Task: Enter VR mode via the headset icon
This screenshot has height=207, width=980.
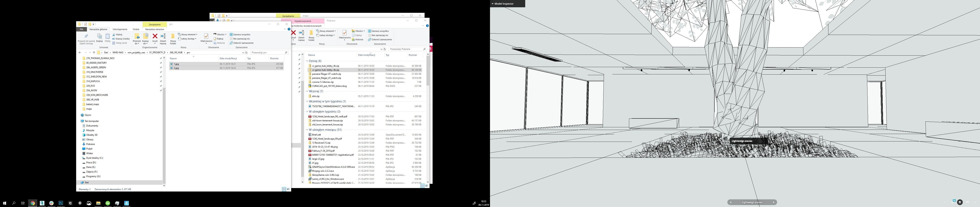Action: [x=967, y=202]
